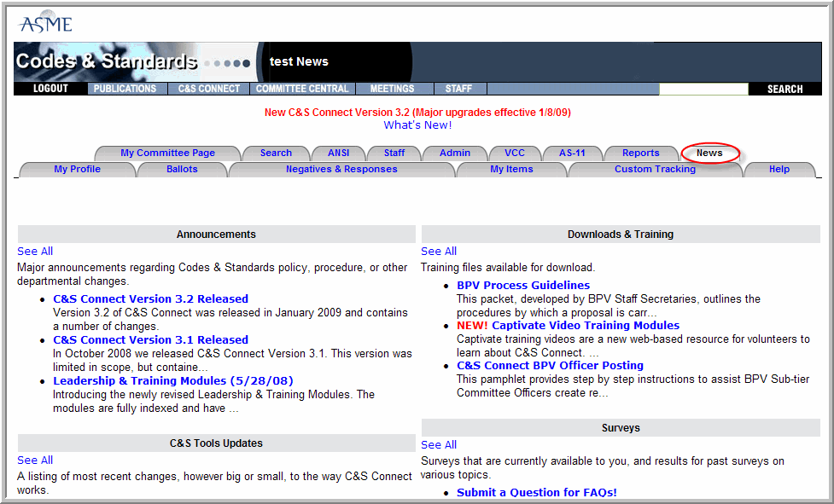Screen dimensions: 834x504
Task: Select the News tab
Action: [709, 153]
